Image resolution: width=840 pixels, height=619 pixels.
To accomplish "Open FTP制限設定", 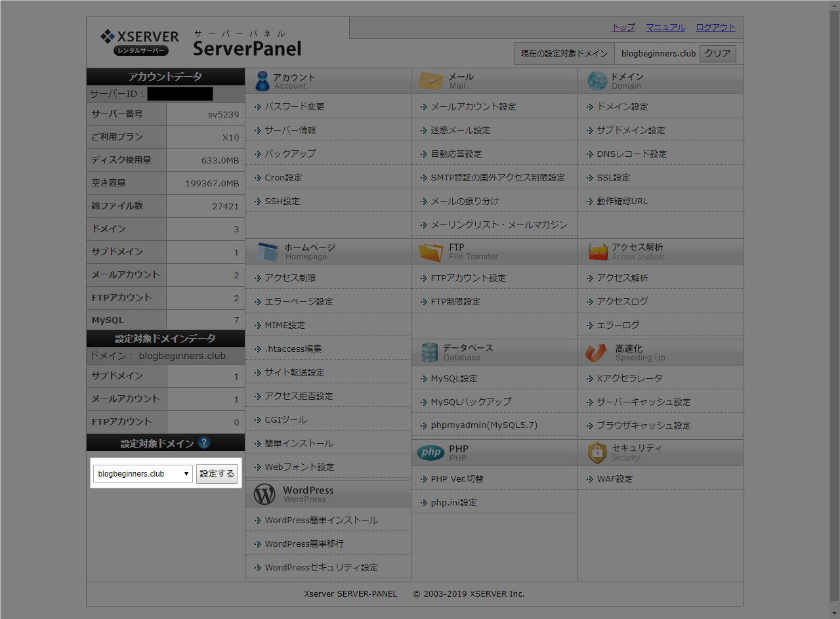I will 455,301.
